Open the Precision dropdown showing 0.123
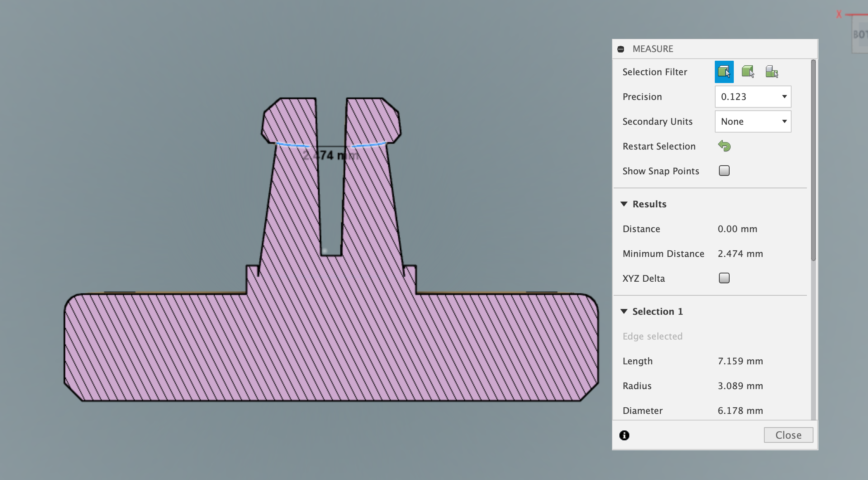Viewport: 868px width, 480px height. pyautogui.click(x=753, y=97)
